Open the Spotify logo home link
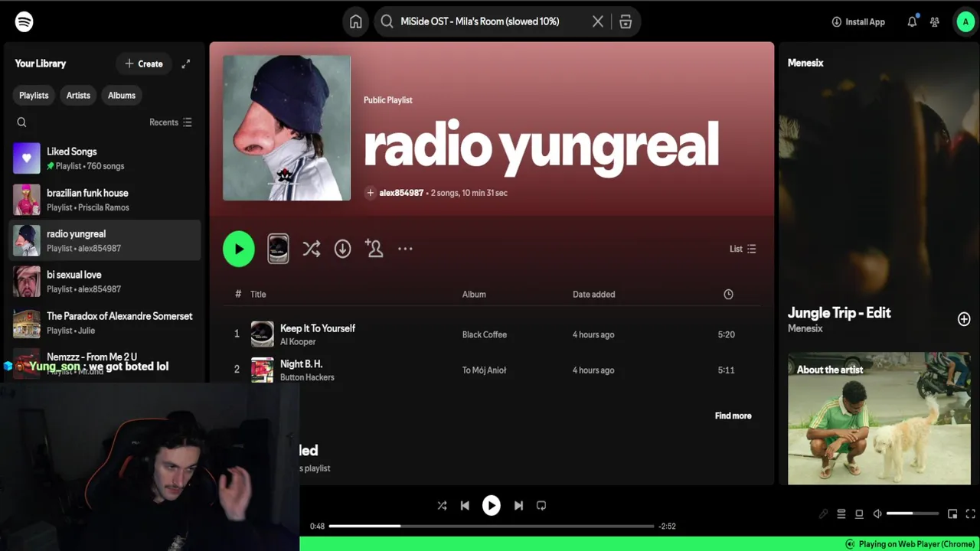 pyautogui.click(x=24, y=21)
